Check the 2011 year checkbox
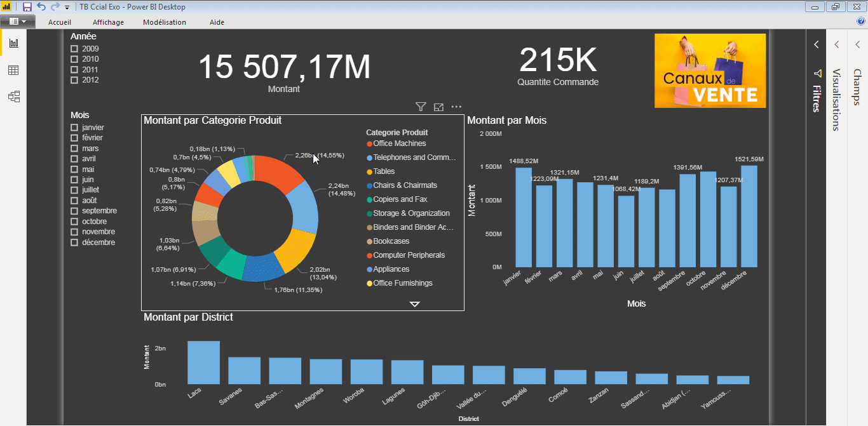 pyautogui.click(x=74, y=70)
